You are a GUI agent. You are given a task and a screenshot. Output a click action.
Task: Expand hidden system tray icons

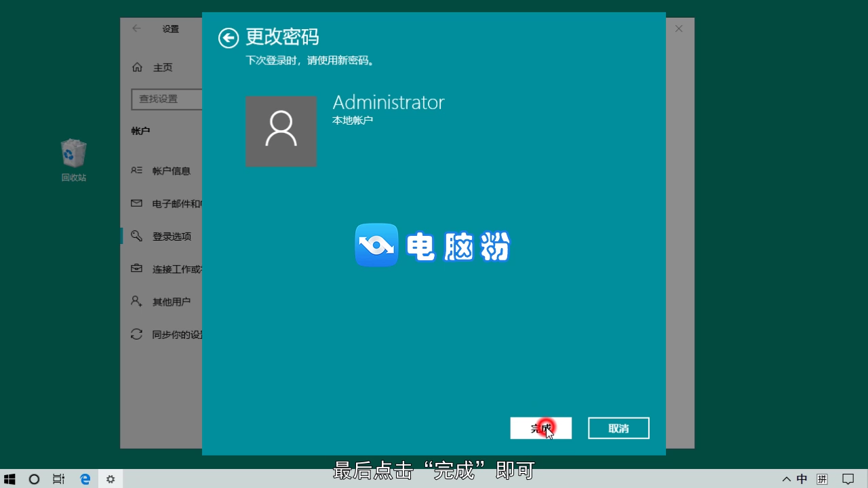786,479
